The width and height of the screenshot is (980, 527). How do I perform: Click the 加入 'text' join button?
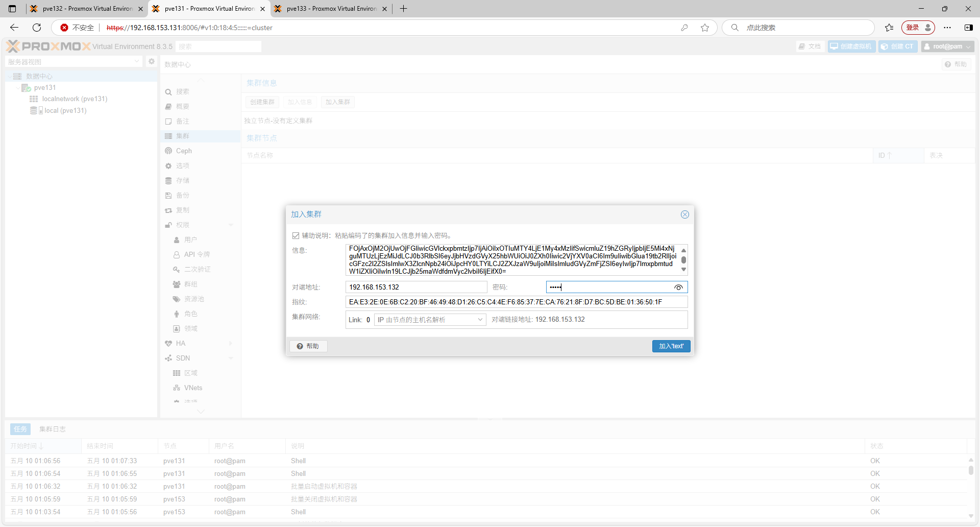click(x=671, y=346)
